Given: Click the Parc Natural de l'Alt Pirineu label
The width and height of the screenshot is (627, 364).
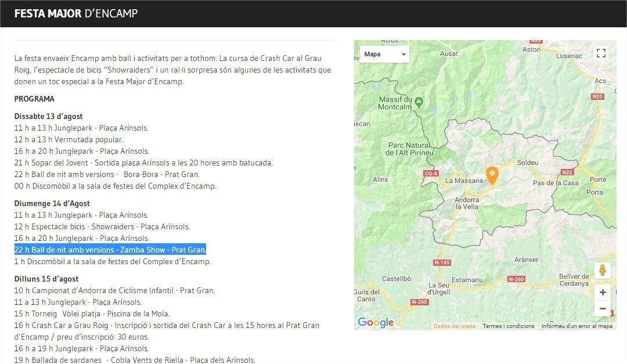Looking at the screenshot, I should [x=409, y=149].
